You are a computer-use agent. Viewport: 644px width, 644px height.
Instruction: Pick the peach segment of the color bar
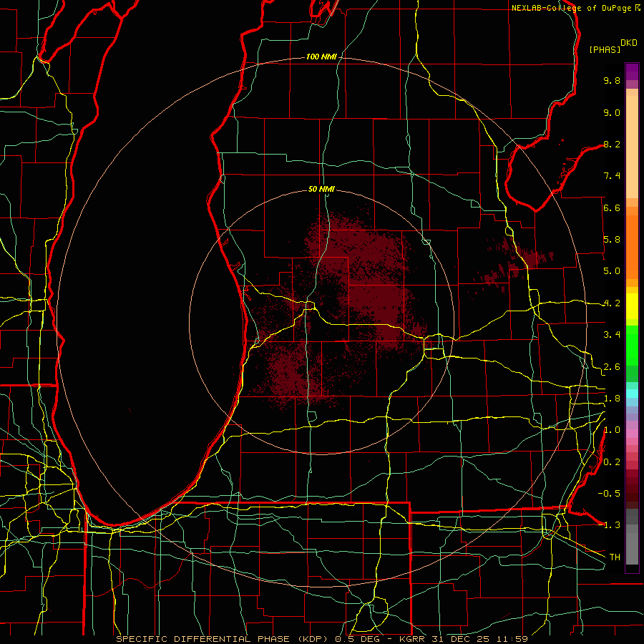[x=632, y=147]
